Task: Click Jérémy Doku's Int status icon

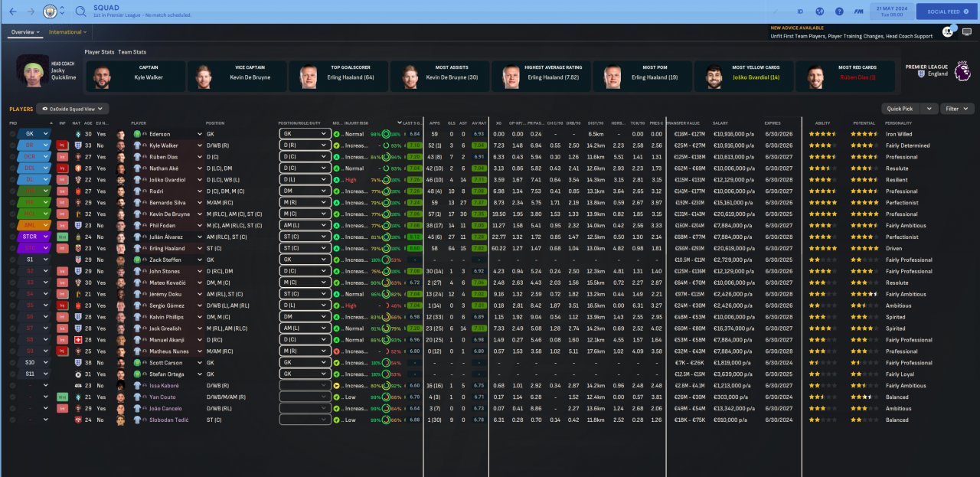Action: (63, 294)
